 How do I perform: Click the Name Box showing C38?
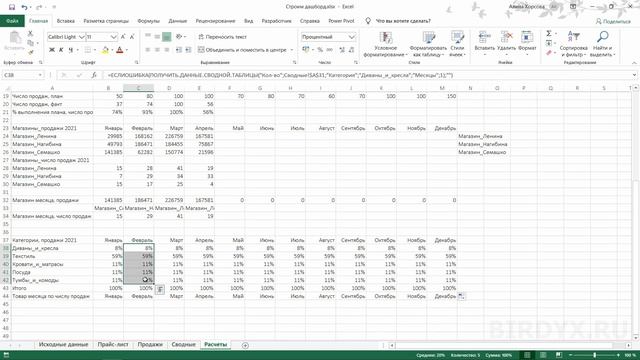coord(23,75)
